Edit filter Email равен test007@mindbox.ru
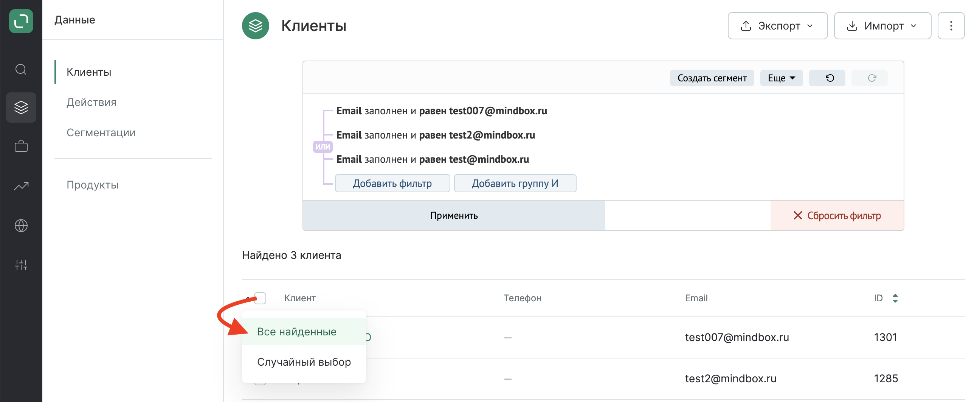The height and width of the screenshot is (402, 980). coord(441,111)
